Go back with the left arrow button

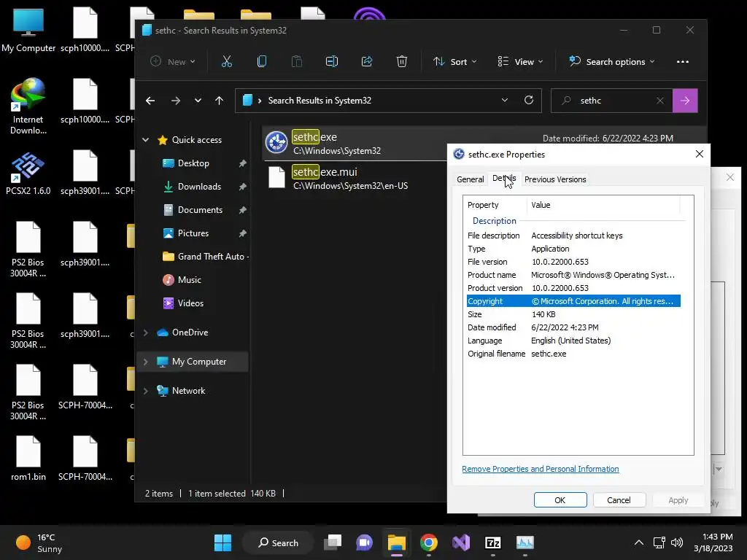(150, 101)
